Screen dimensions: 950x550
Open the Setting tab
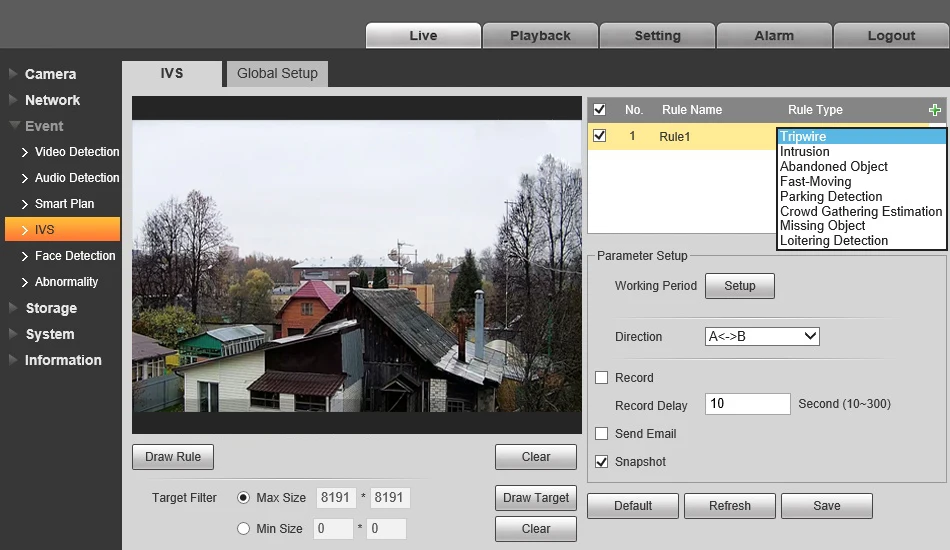click(x=657, y=36)
